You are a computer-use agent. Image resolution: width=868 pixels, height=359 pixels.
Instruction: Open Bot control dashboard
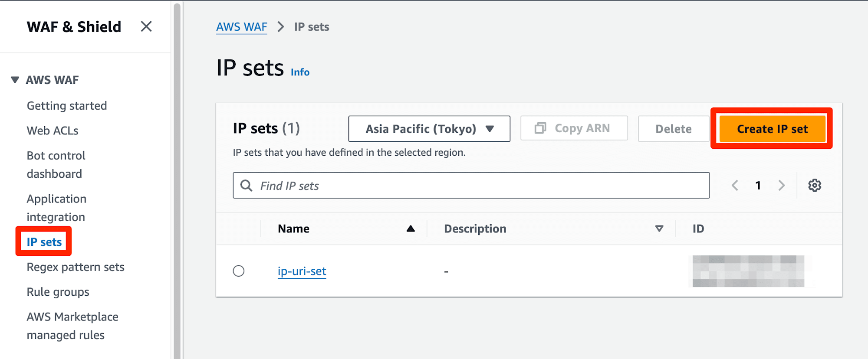tap(56, 165)
